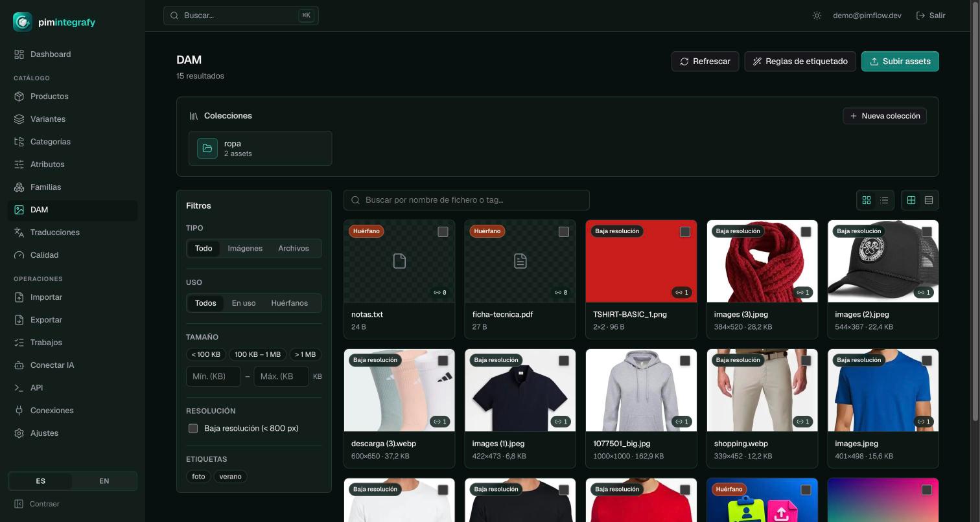Screen dimensions: 980x522
Task: Show only Huérfanos assets
Action: (x=290, y=303)
